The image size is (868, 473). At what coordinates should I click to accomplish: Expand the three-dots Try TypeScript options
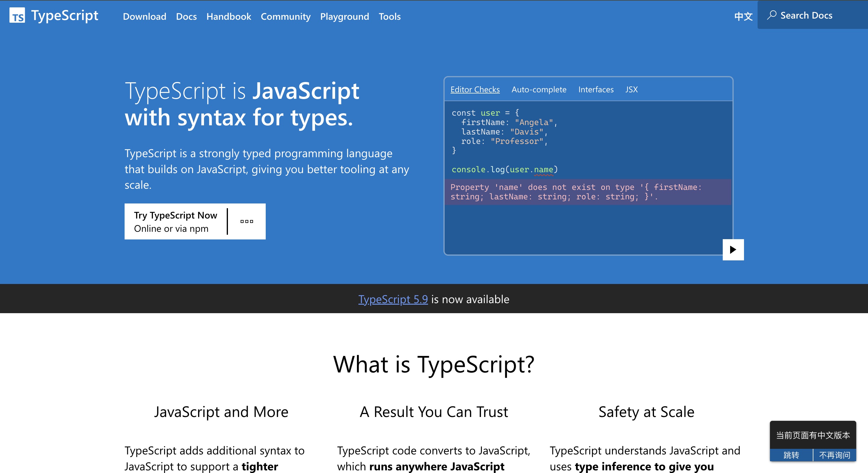coord(247,221)
